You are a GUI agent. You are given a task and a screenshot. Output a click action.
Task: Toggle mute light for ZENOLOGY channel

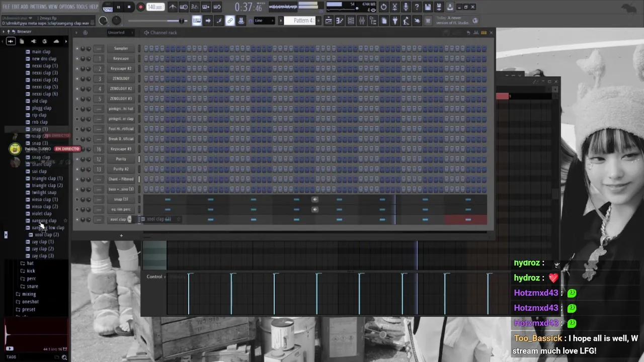click(77, 79)
